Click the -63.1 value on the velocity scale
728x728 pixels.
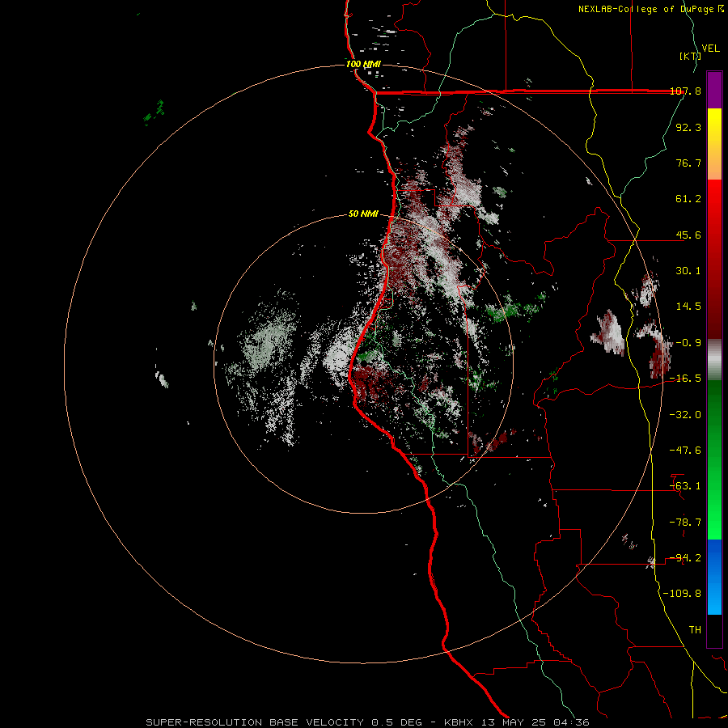pos(686,486)
